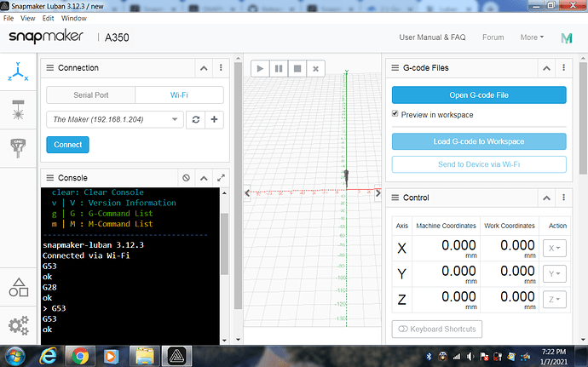Refresh the Wi-Fi device list
The width and height of the screenshot is (588, 367).
click(x=196, y=119)
